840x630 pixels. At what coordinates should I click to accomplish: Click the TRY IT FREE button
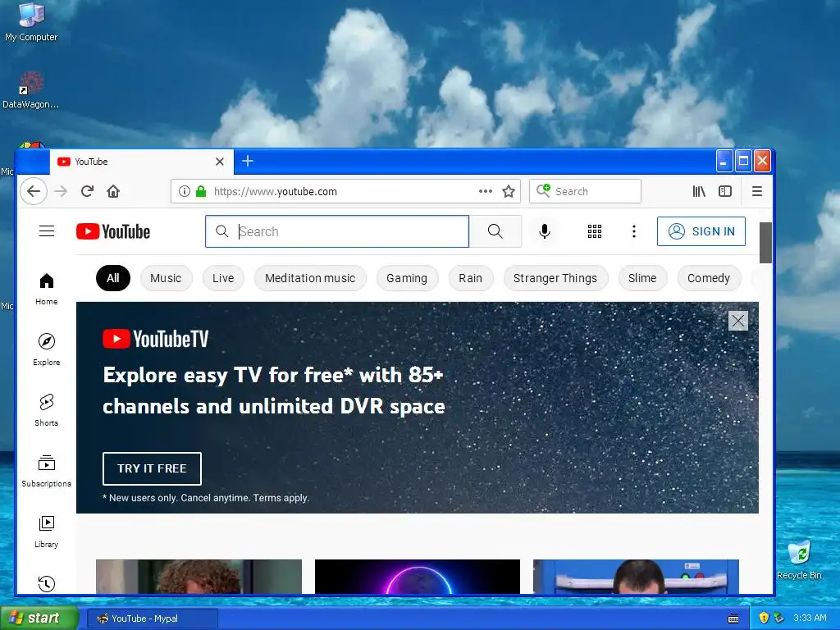152,468
